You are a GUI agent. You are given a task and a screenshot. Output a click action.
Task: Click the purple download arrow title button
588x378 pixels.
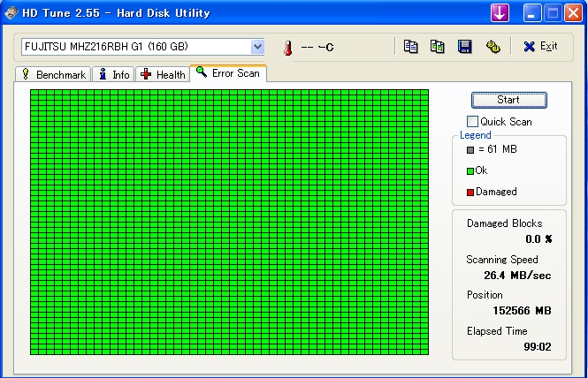(500, 13)
